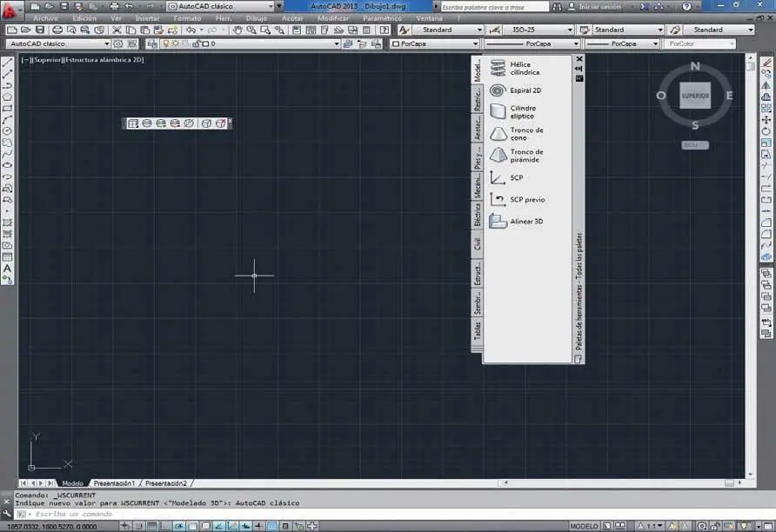The height and width of the screenshot is (532, 776).
Task: Click the SUPERIOR face of the ViewCube
Action: pyautogui.click(x=694, y=96)
